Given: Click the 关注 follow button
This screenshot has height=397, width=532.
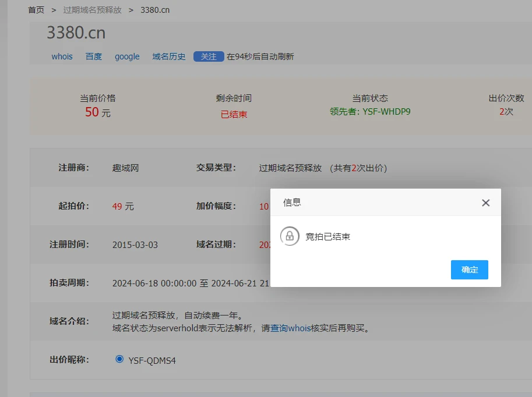Looking at the screenshot, I should (x=209, y=56).
